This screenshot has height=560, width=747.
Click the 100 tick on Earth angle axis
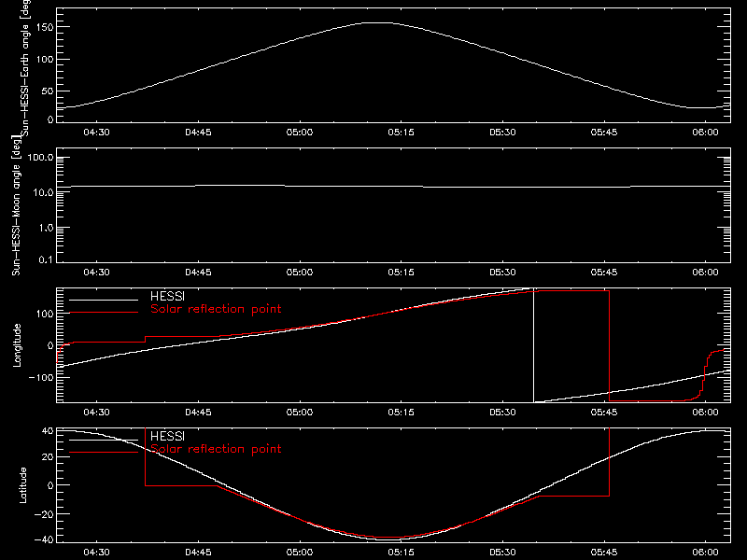point(47,60)
